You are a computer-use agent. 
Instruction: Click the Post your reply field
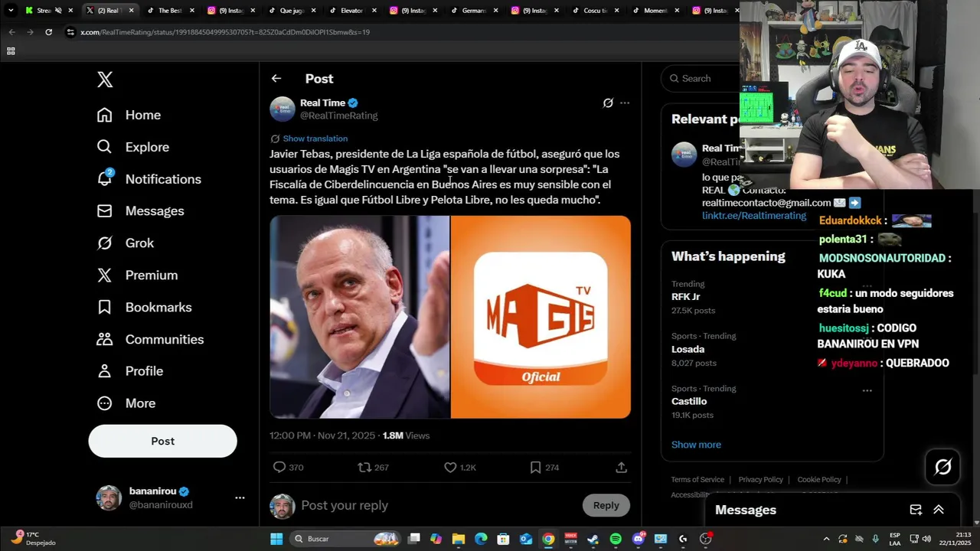point(436,505)
